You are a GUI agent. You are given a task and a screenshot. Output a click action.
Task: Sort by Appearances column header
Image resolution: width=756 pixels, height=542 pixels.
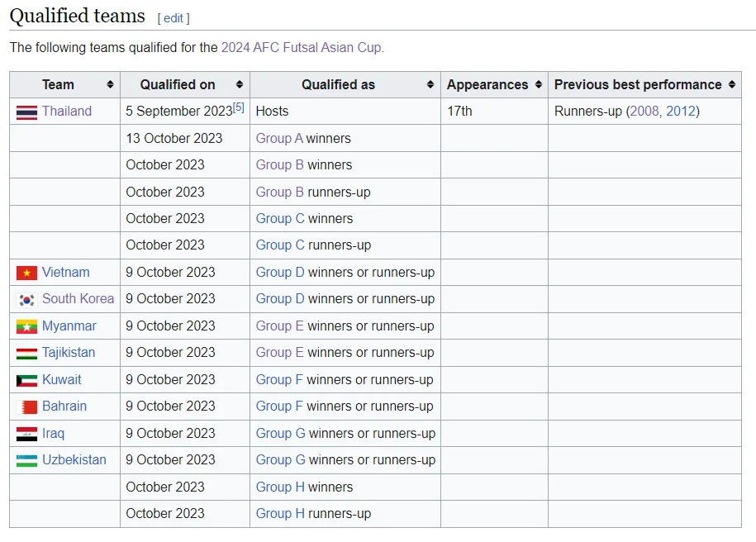538,85
